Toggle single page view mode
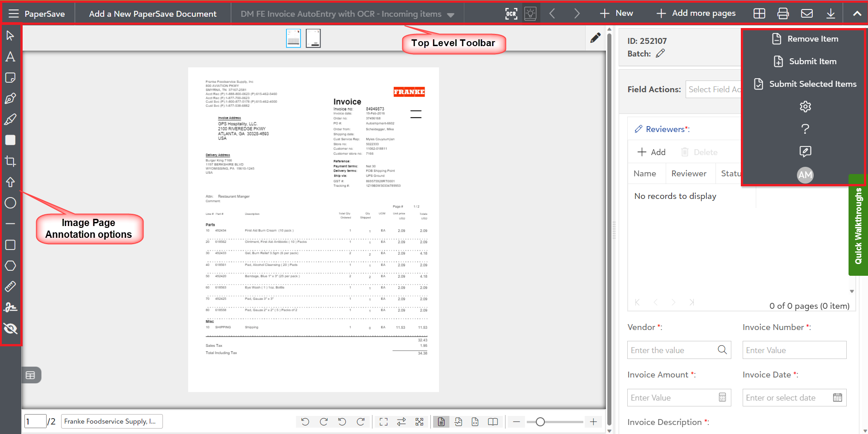 click(x=441, y=422)
